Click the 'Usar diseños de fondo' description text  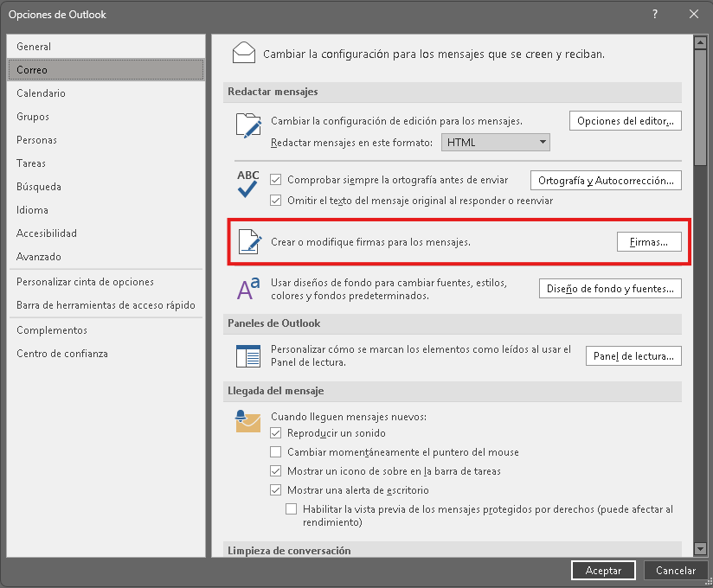pos(389,289)
